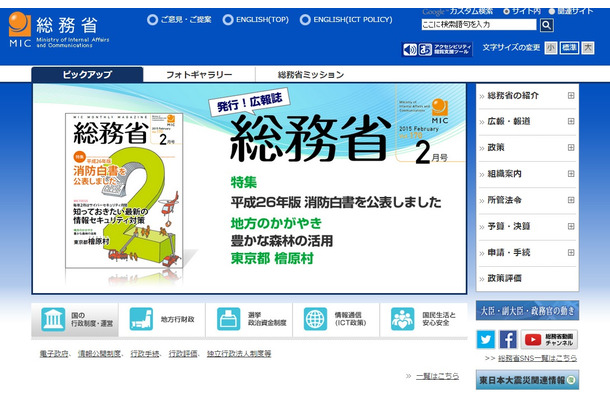Open the 一覧はこちら link
610x400 pixels.
coord(437,376)
